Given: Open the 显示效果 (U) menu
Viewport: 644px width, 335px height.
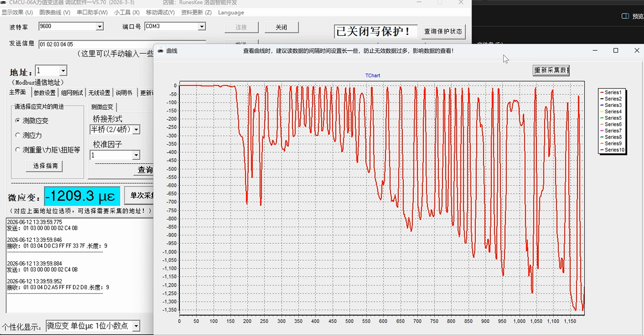Looking at the screenshot, I should click(x=17, y=12).
